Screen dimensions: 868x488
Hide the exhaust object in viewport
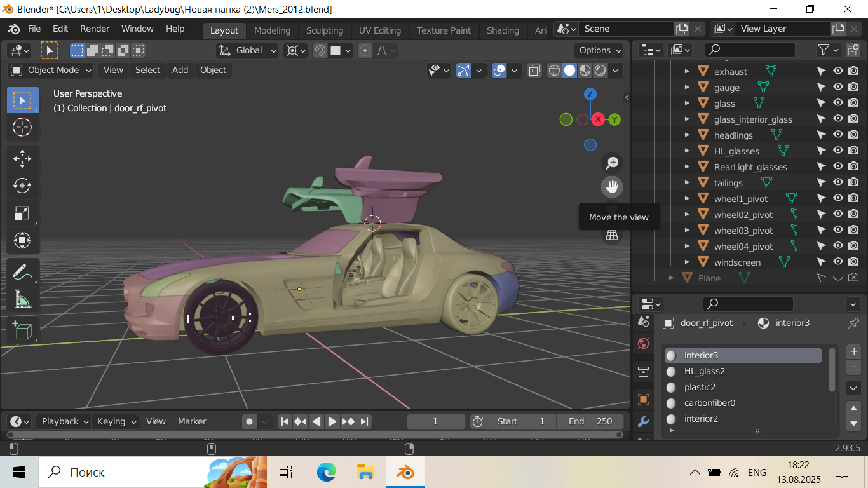point(838,71)
